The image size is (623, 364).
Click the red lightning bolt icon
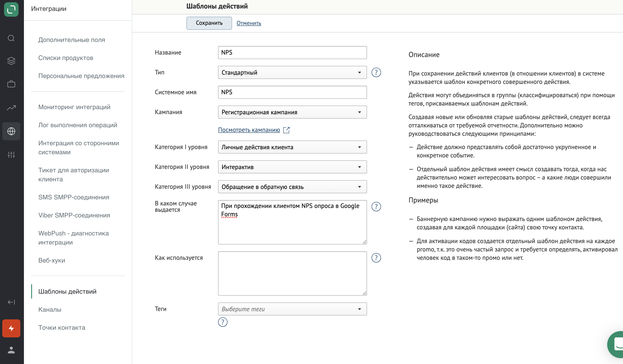11,328
